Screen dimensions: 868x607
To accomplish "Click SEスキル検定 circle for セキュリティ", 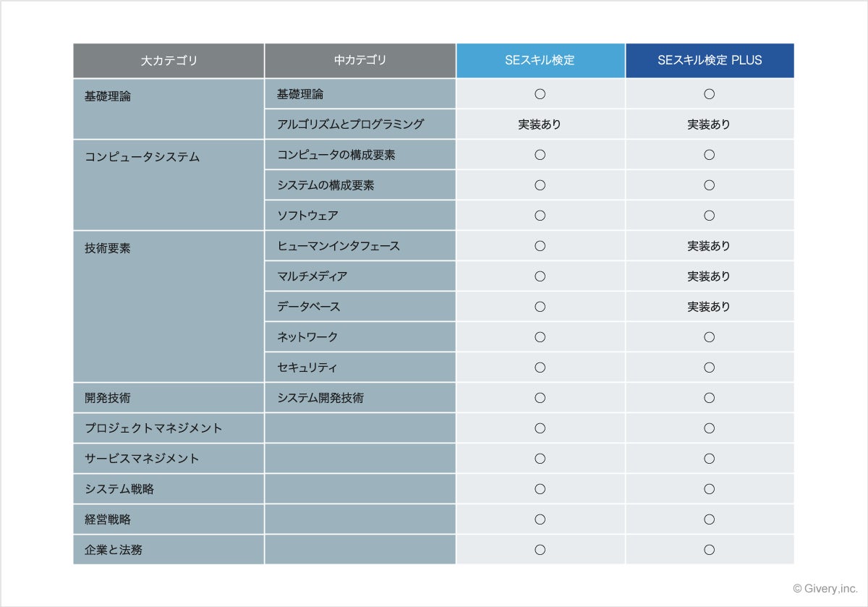I will click(540, 368).
